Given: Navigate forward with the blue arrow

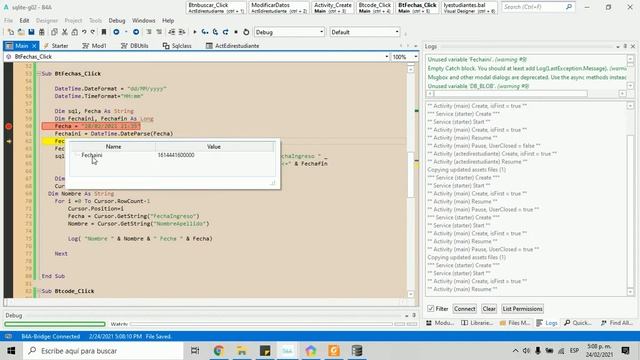Looking at the screenshot, I should coord(136,32).
